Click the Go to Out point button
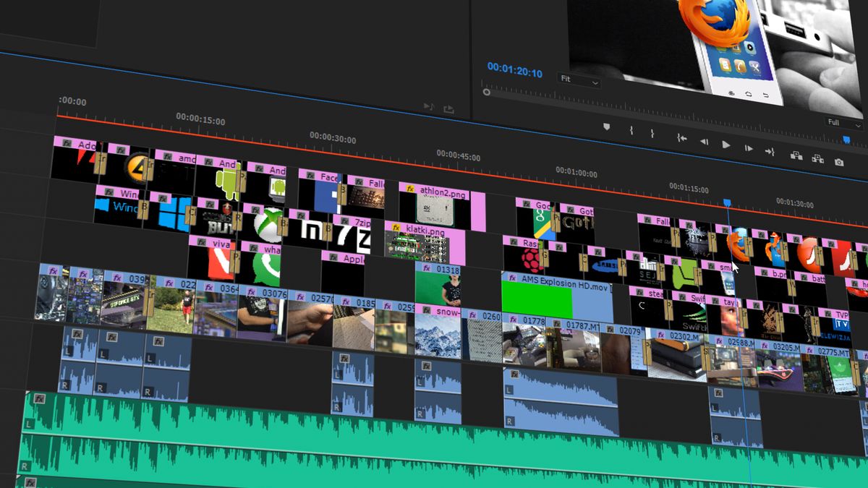This screenshot has width=868, height=488. tap(770, 152)
